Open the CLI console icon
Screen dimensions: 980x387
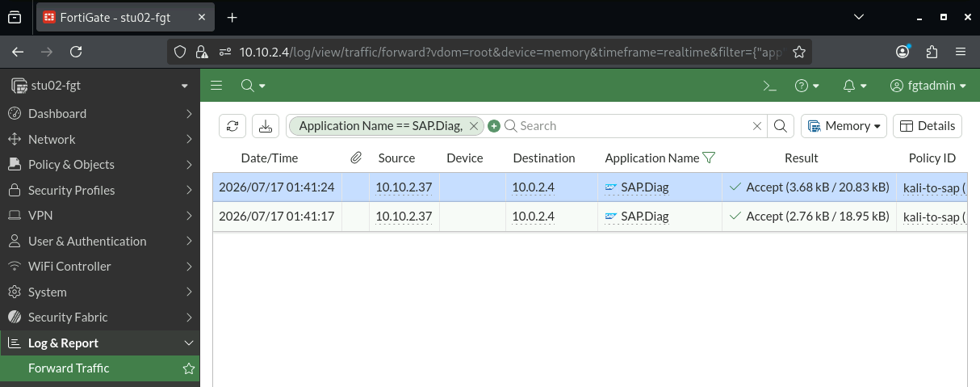(x=770, y=86)
